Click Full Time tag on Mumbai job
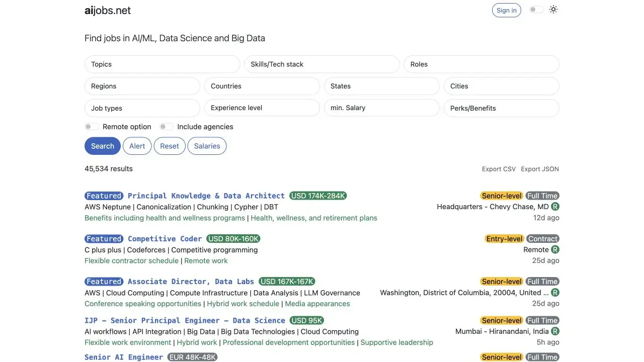This screenshot has width=644, height=362. point(542,320)
